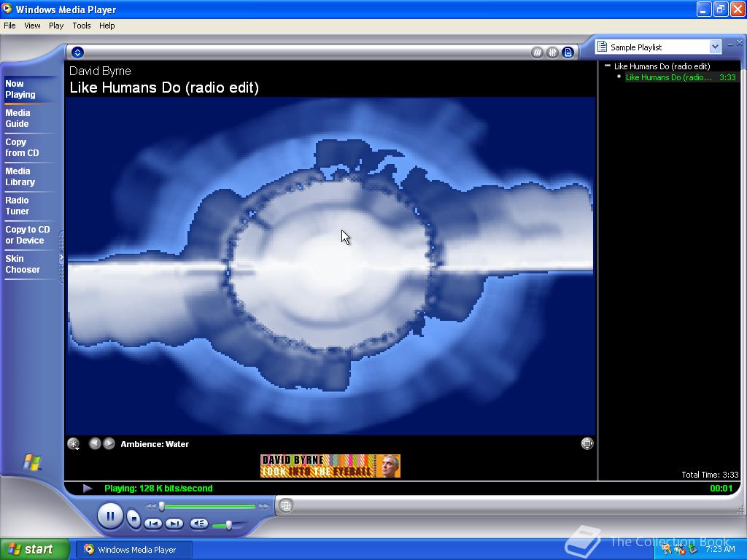The width and height of the screenshot is (747, 560).
Task: Click the play status icon in status bar
Action: pyautogui.click(x=88, y=488)
